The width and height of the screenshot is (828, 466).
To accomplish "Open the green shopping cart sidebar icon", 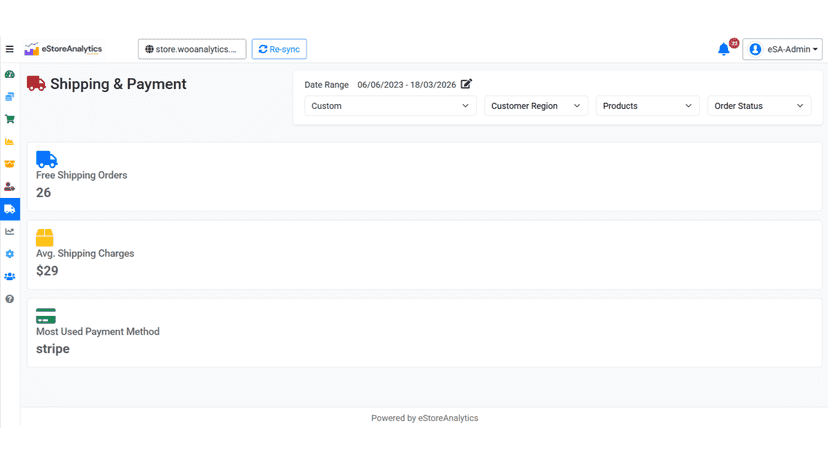I will point(10,119).
